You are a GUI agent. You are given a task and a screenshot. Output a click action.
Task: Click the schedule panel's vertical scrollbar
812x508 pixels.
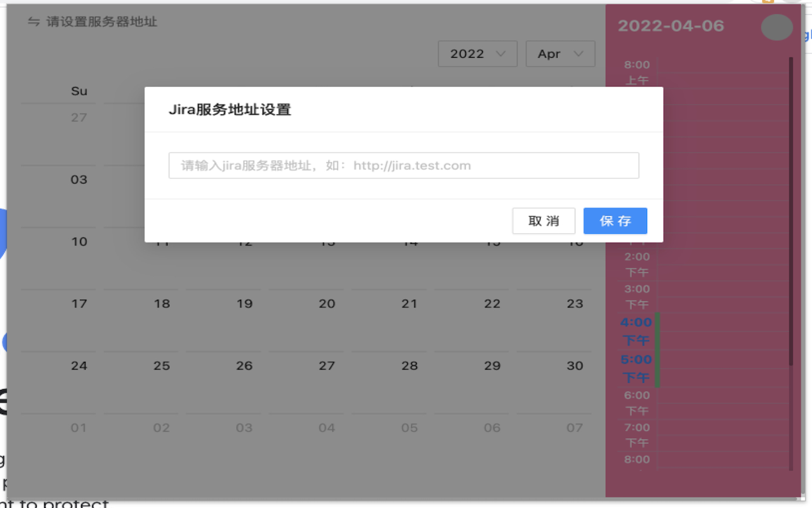coord(791,211)
